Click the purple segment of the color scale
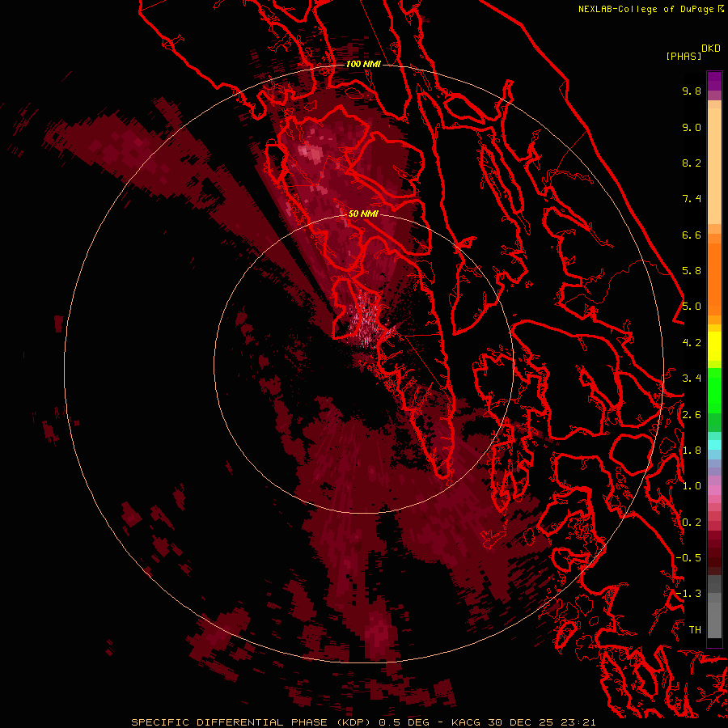Viewport: 728px width, 728px height. pyautogui.click(x=714, y=81)
